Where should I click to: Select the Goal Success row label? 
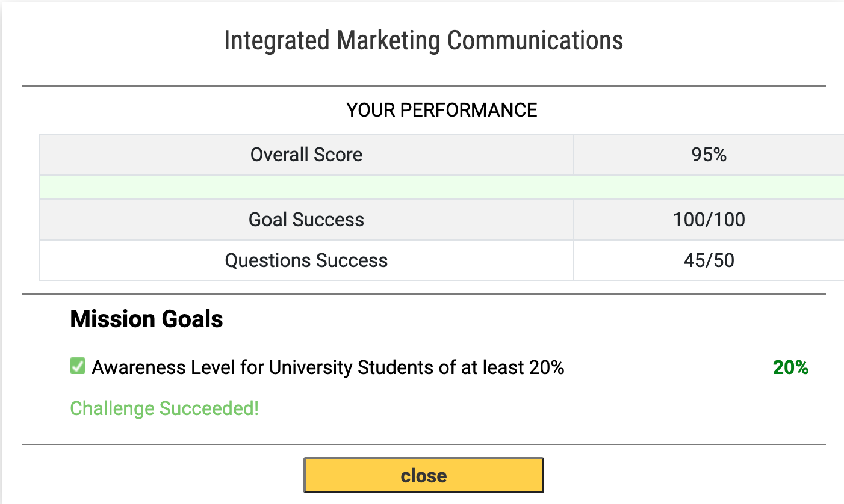tap(306, 220)
